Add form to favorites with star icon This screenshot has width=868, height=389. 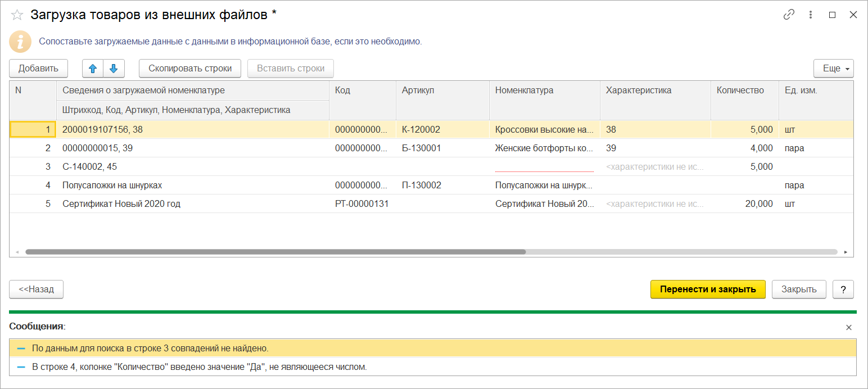pos(17,15)
